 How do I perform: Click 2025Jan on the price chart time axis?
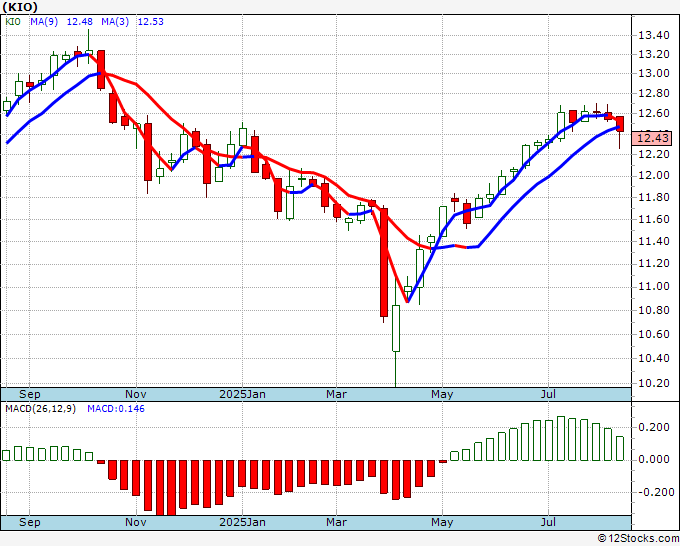242,394
